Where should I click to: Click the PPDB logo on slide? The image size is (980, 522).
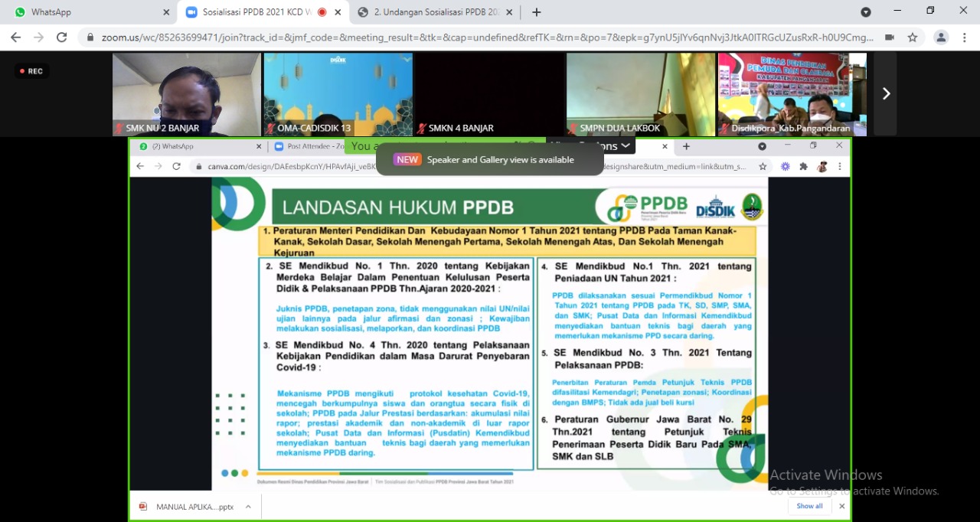pos(648,207)
